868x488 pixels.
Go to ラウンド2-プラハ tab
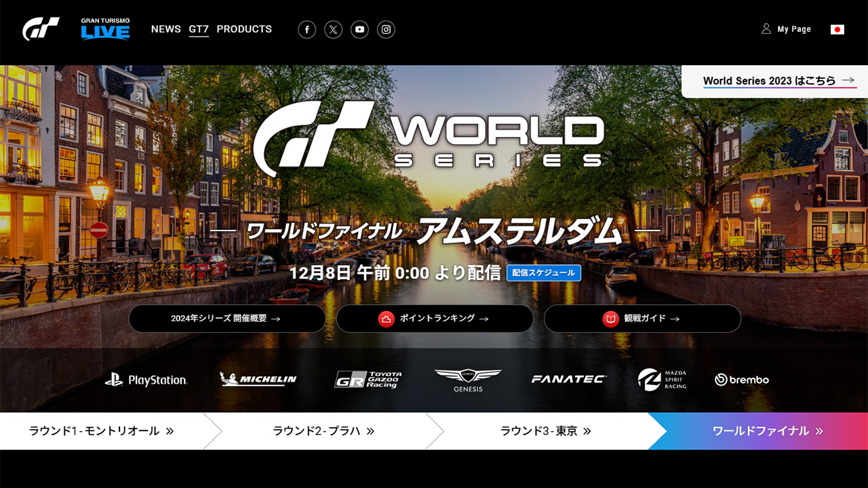click(x=324, y=431)
